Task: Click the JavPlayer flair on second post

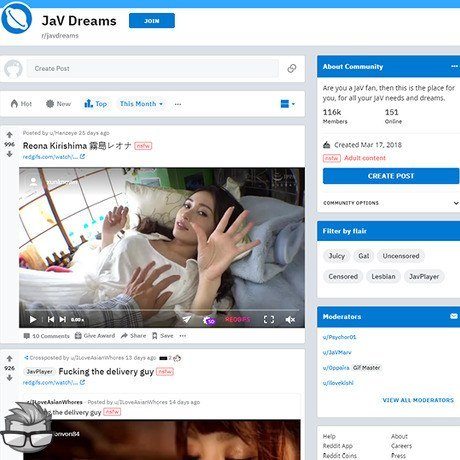Action: point(39,371)
